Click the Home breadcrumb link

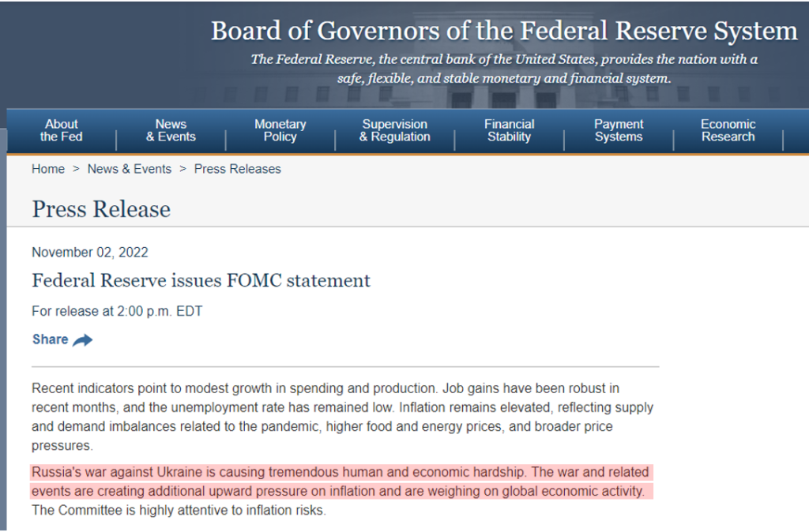point(48,169)
